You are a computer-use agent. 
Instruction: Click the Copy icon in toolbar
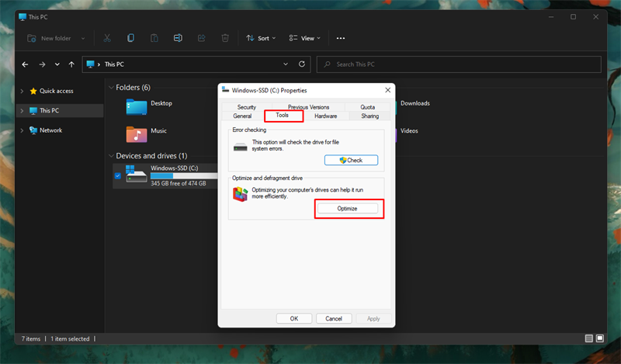[130, 38]
